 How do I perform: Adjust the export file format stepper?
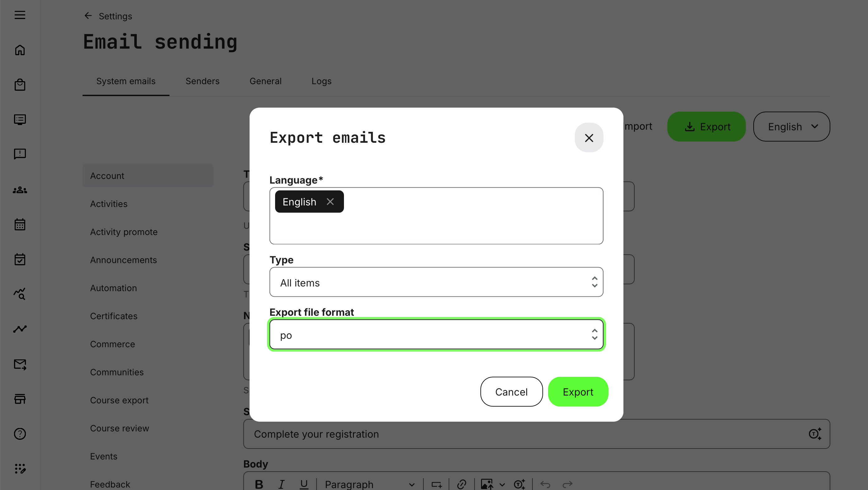(594, 334)
